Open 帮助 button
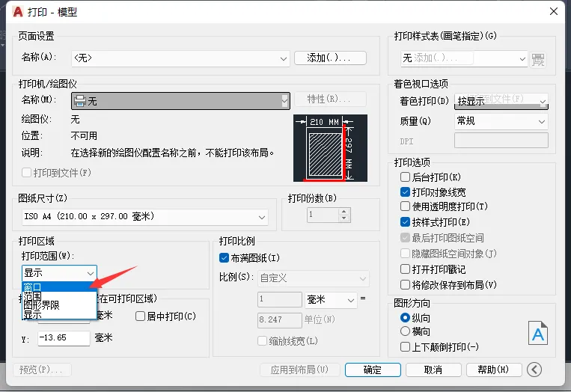 click(x=494, y=370)
